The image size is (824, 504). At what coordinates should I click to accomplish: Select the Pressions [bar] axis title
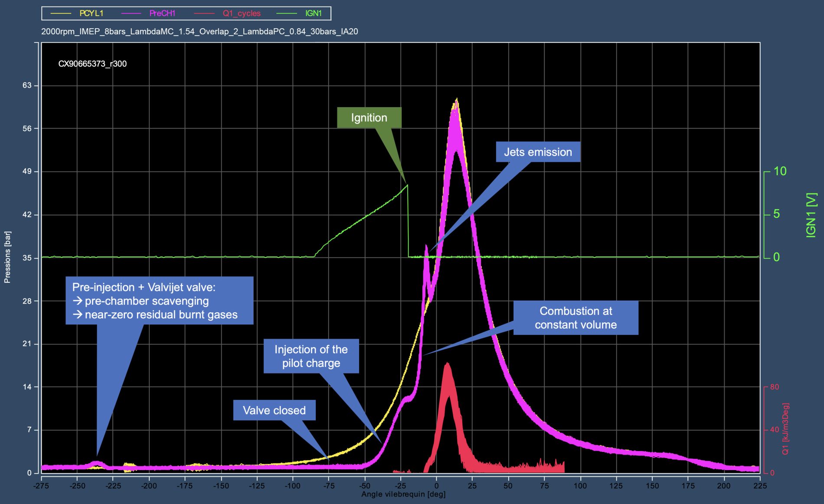[7, 257]
